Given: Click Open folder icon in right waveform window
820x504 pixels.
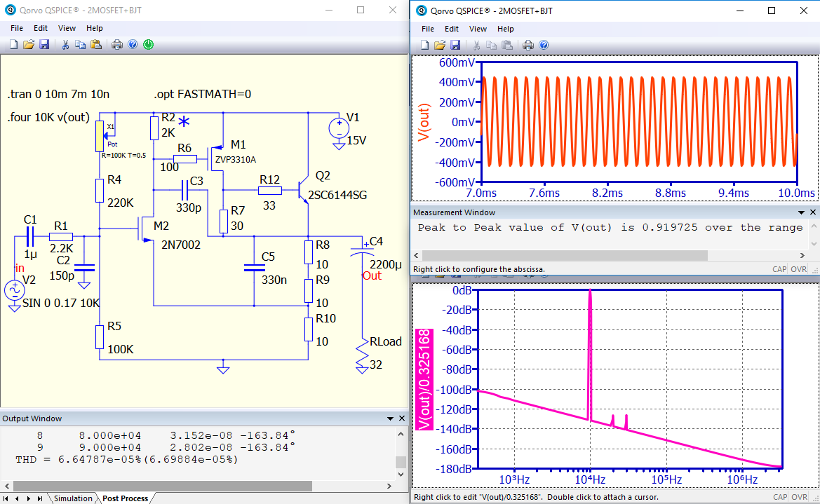Looking at the screenshot, I should click(x=440, y=45).
